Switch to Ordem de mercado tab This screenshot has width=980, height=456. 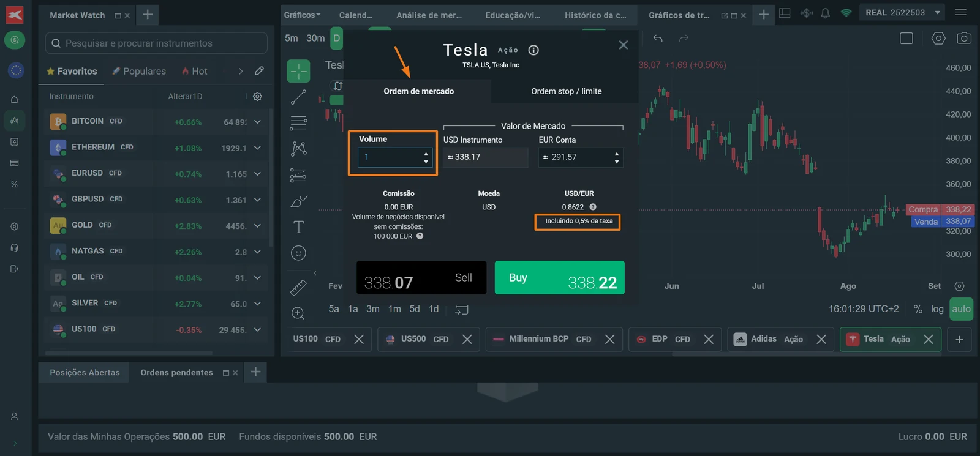coord(419,91)
